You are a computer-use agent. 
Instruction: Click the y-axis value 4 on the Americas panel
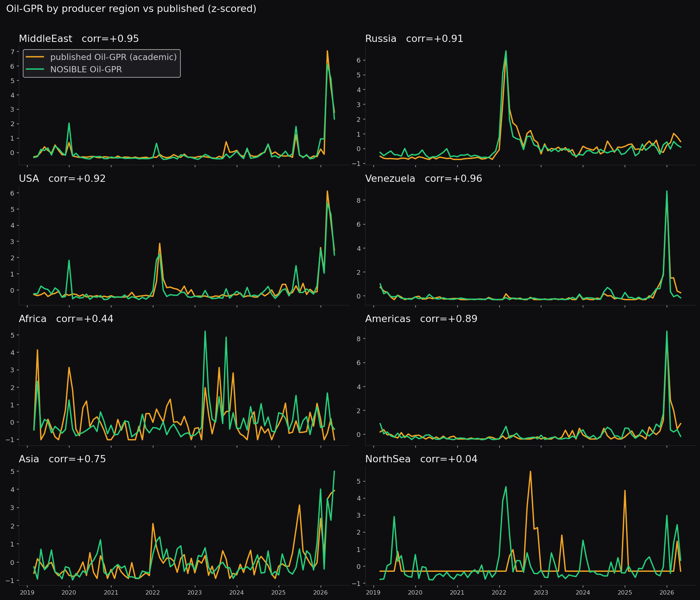tap(359, 387)
